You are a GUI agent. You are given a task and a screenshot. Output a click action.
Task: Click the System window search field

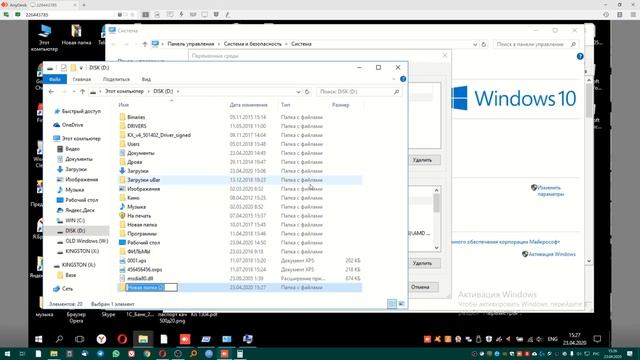pos(536,44)
